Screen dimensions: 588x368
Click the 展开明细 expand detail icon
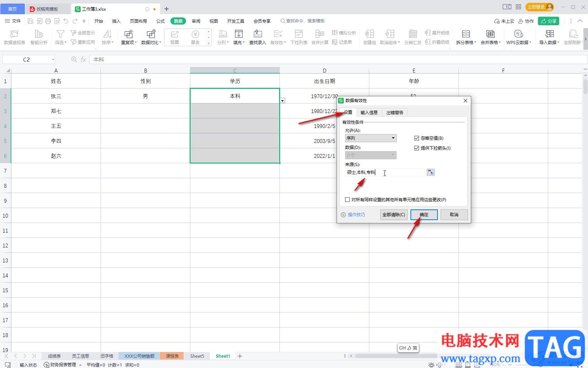[437, 33]
